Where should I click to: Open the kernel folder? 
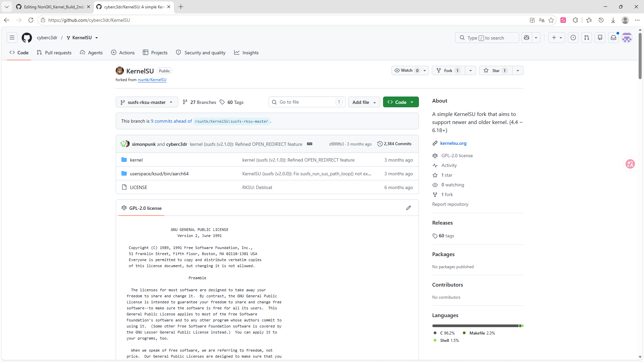136,160
